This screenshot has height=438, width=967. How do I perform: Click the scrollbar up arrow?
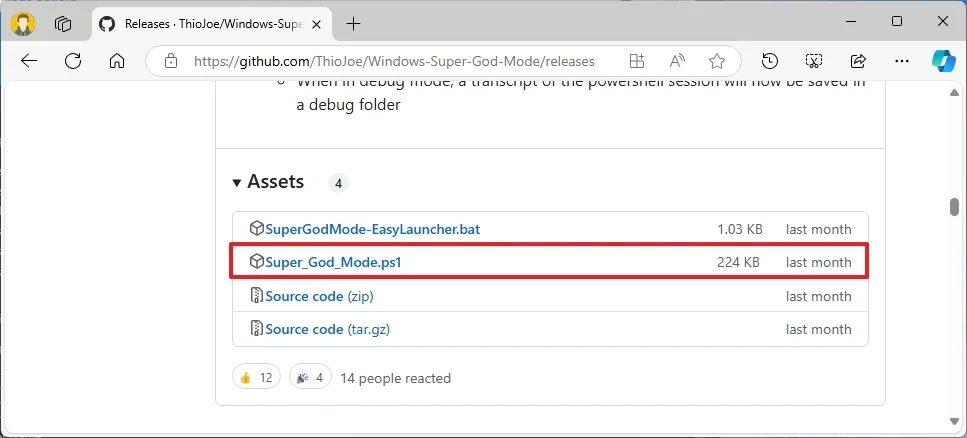tap(955, 93)
